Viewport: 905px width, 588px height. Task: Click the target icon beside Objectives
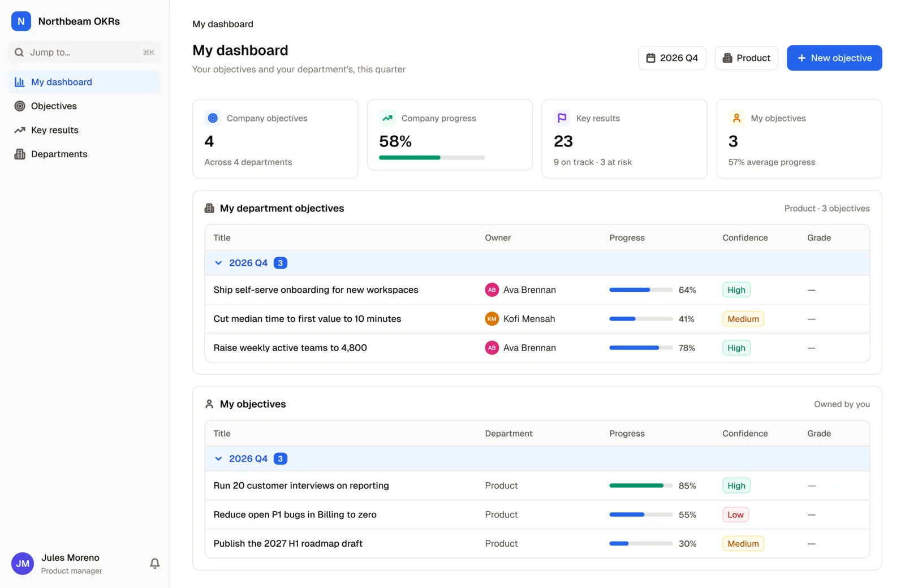point(20,106)
